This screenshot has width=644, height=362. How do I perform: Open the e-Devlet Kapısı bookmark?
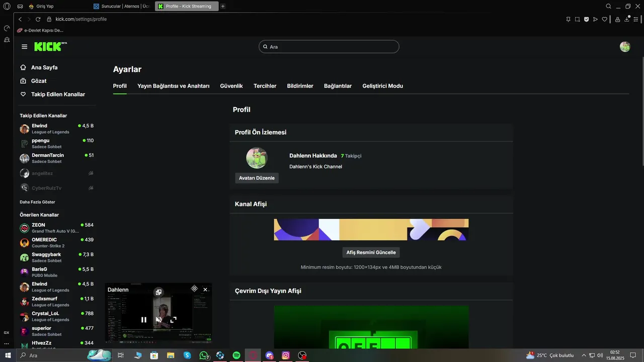(40, 30)
